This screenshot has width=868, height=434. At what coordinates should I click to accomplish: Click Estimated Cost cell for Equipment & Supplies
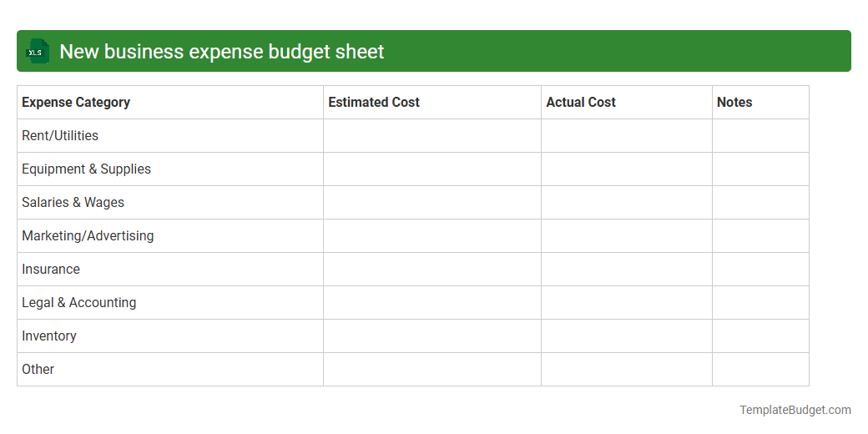pos(432,169)
